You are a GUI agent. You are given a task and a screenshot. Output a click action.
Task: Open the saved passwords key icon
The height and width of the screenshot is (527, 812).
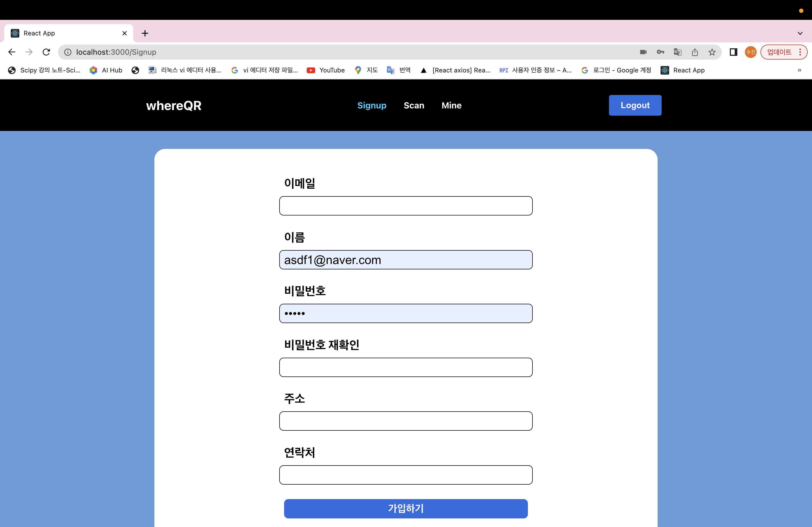[660, 52]
